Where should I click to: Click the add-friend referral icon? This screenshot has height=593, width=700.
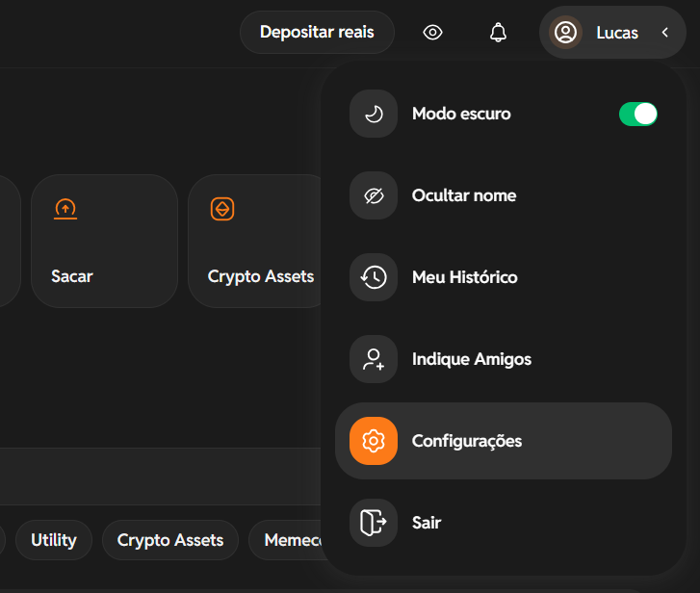pos(374,359)
